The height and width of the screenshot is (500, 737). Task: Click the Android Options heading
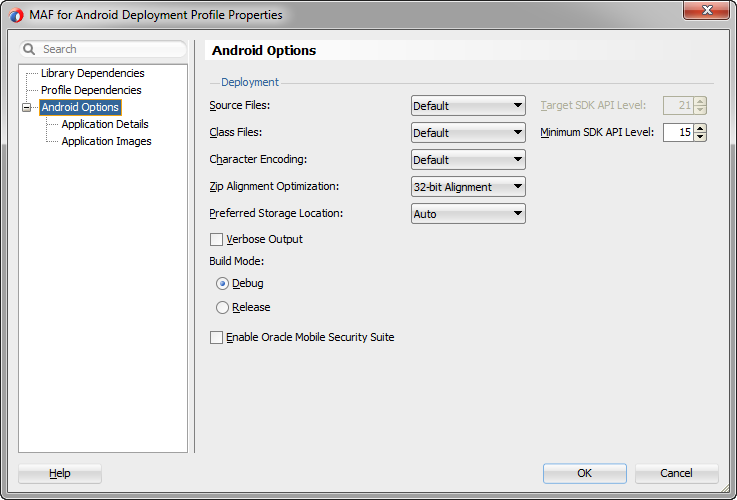point(264,50)
